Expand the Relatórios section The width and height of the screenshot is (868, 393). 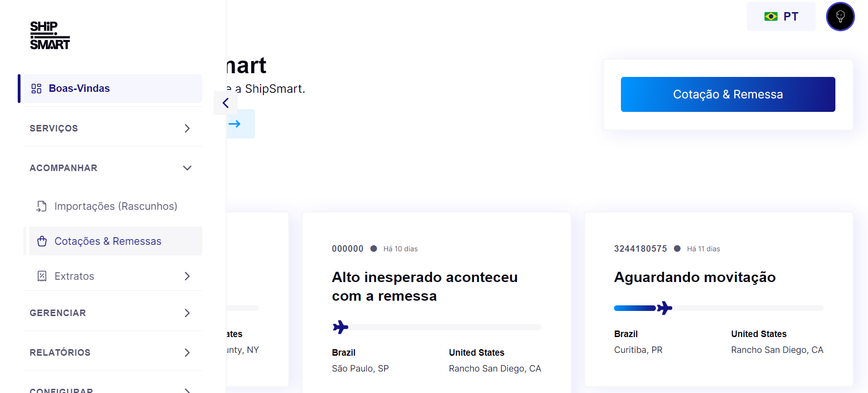[187, 352]
